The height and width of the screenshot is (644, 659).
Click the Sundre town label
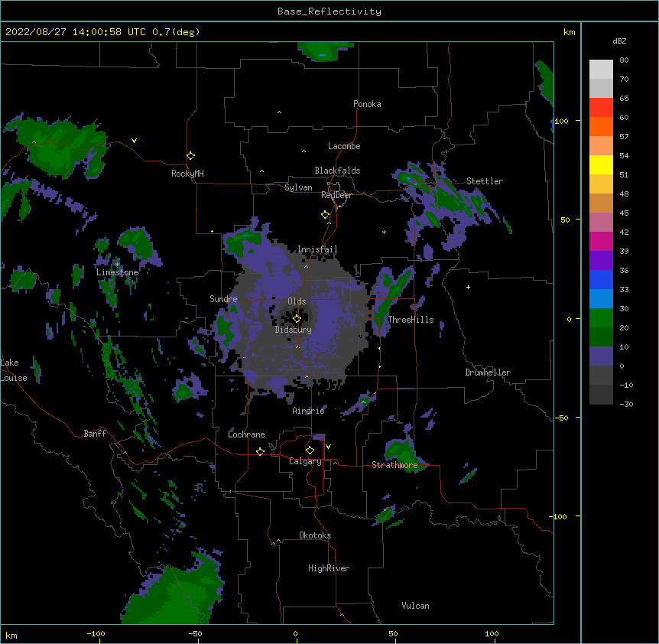tap(223, 299)
